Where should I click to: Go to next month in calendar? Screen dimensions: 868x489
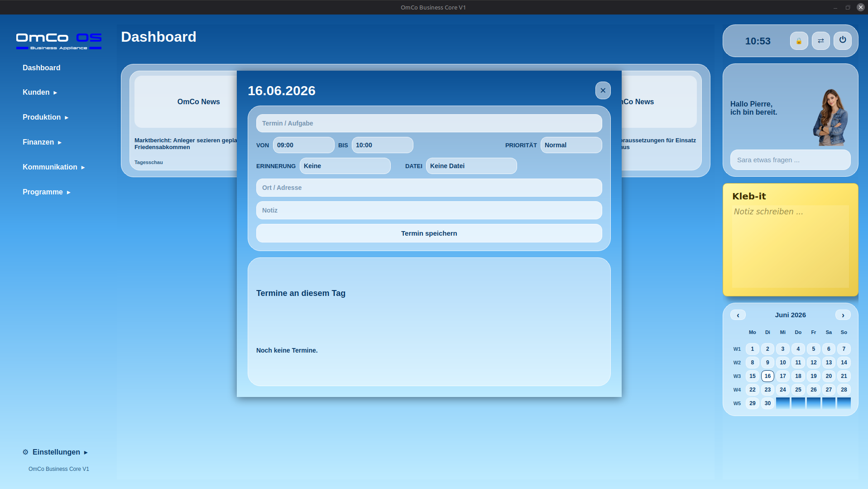[843, 315]
